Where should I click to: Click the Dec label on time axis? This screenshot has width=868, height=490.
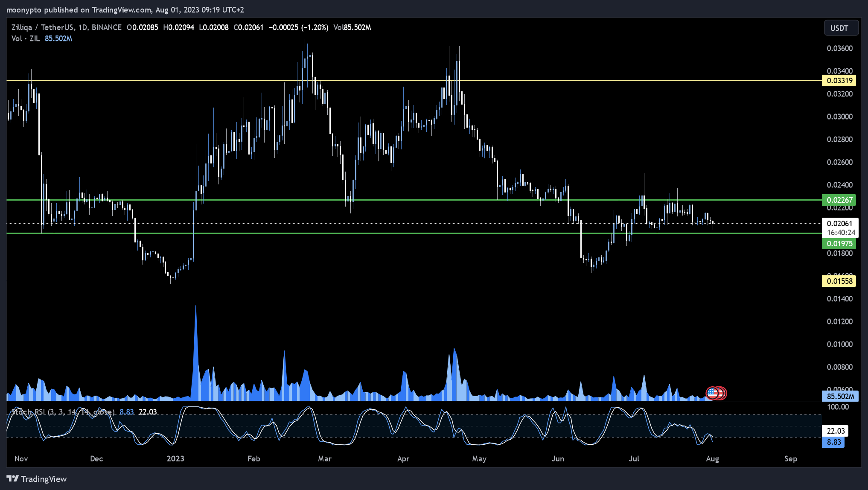pos(96,459)
